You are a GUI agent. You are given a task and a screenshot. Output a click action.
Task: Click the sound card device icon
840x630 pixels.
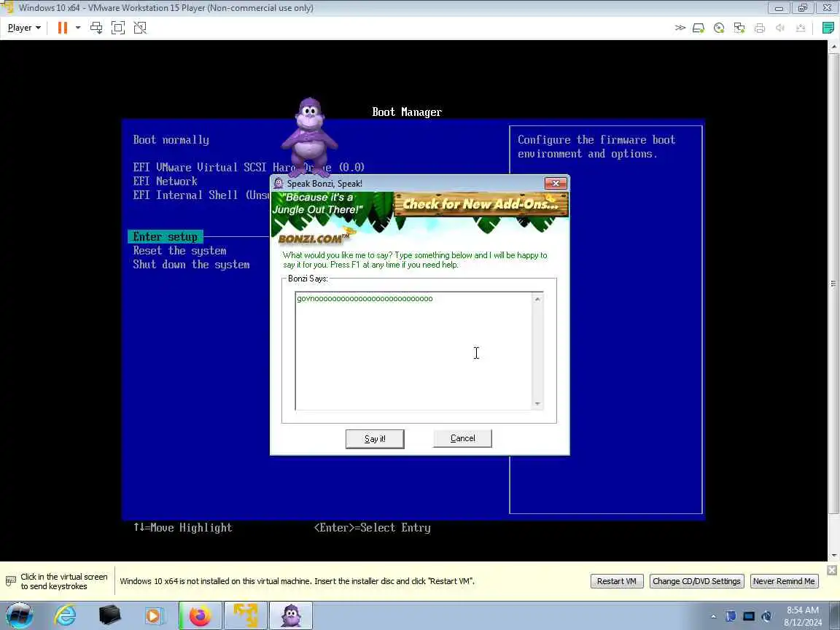click(780, 28)
